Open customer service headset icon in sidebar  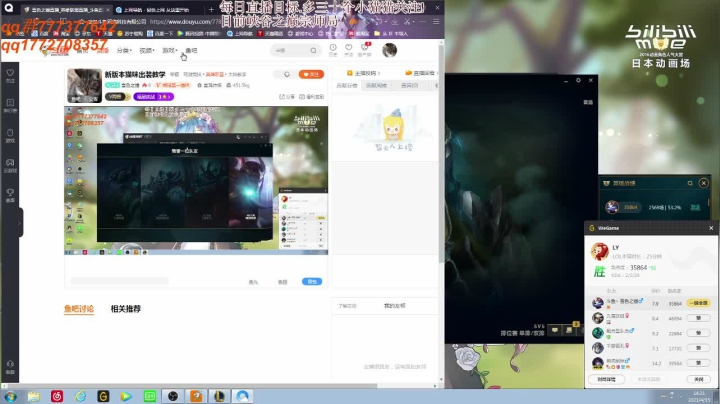coord(10,367)
